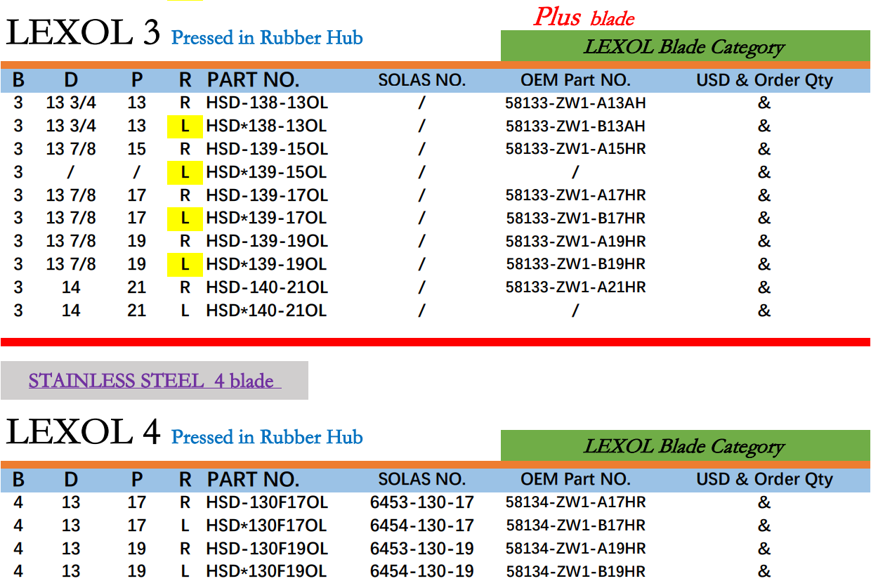This screenshot has width=871, height=588.
Task: Select part number HSD-139-19OL
Action: pos(267,241)
